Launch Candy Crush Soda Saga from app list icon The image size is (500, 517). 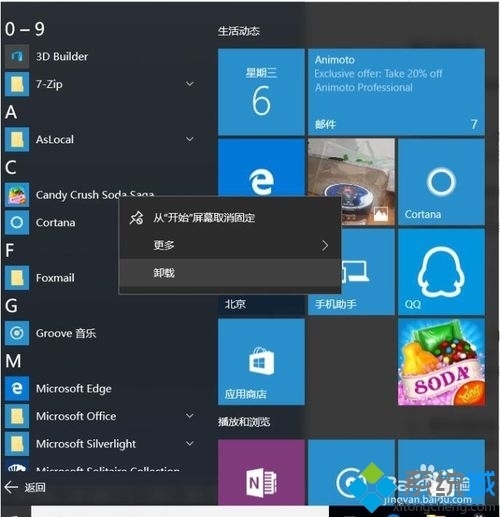click(17, 195)
